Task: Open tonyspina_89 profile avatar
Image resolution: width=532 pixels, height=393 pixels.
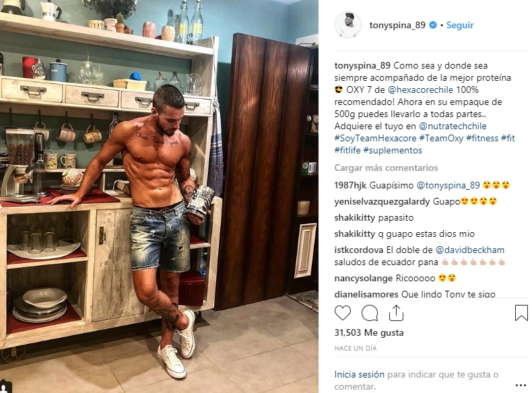Action: pyautogui.click(x=347, y=25)
